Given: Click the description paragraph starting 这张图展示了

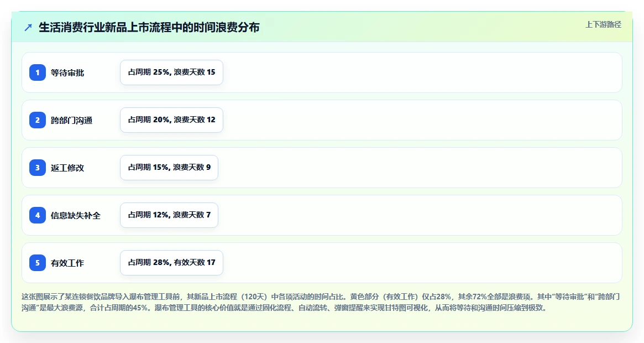Looking at the screenshot, I should pyautogui.click(x=321, y=302).
